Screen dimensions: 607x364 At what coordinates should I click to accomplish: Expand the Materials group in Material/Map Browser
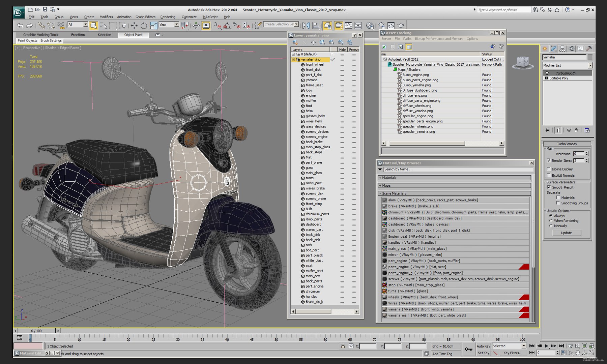[x=455, y=178]
